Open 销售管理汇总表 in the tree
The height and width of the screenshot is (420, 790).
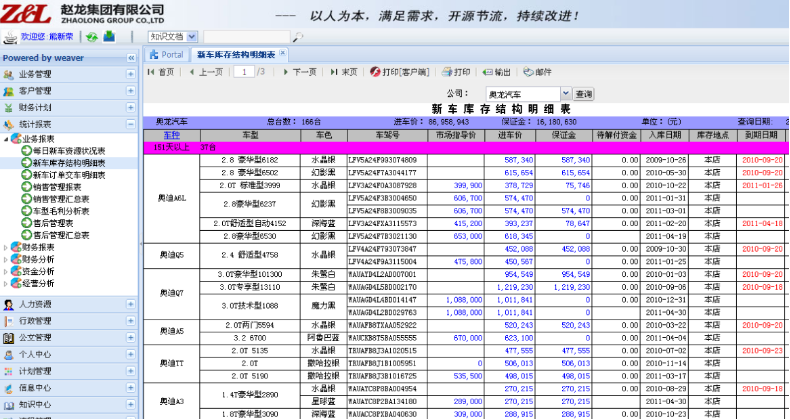pyautogui.click(x=61, y=199)
